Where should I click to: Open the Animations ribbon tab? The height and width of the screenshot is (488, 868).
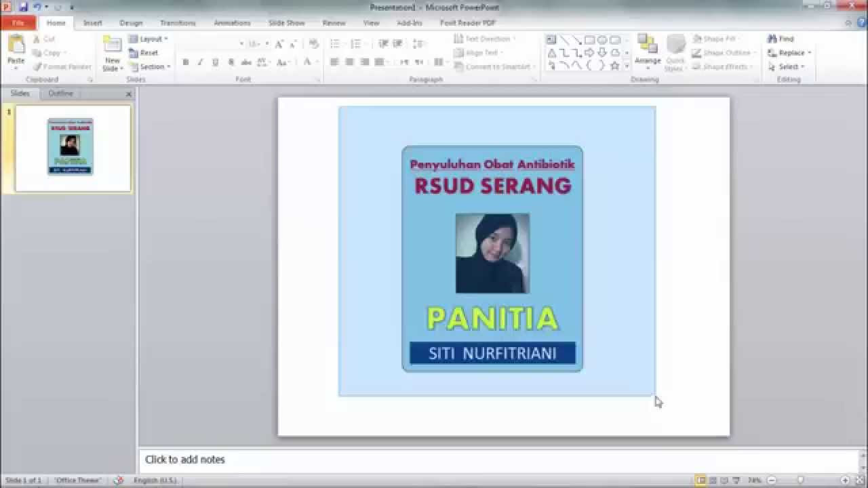pyautogui.click(x=232, y=23)
